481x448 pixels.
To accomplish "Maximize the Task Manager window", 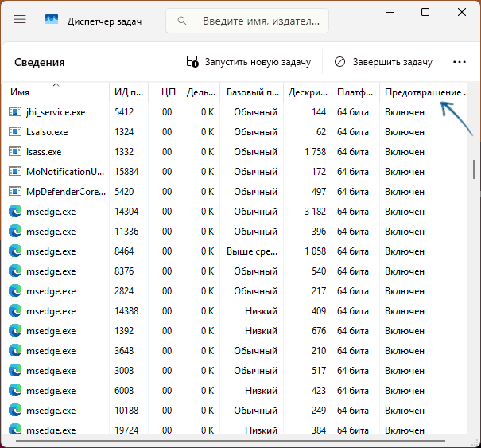I will (x=425, y=12).
